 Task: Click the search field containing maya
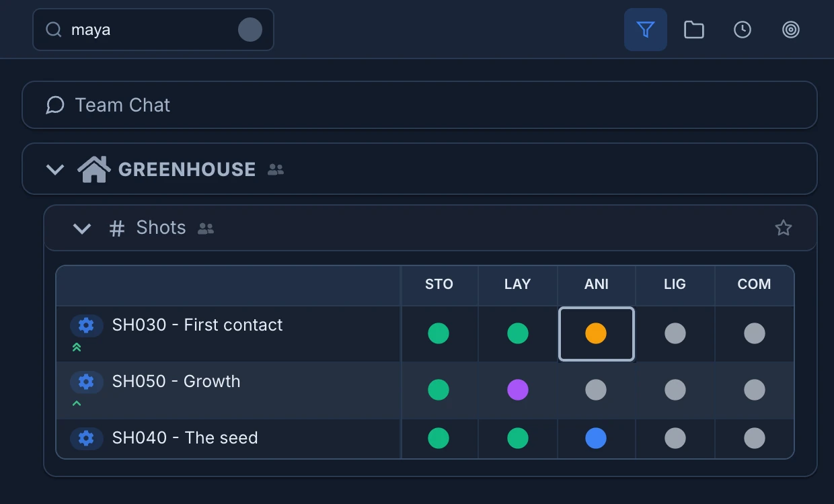153,30
